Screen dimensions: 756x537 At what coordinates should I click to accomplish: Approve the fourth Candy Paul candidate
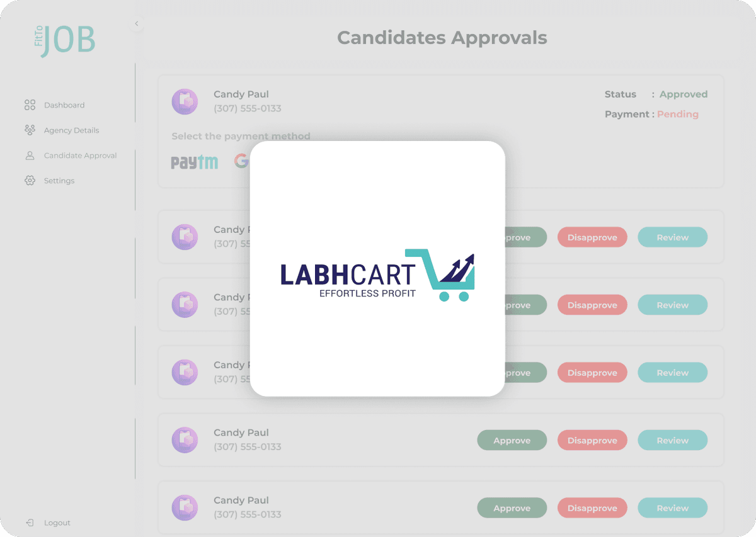[x=512, y=440]
